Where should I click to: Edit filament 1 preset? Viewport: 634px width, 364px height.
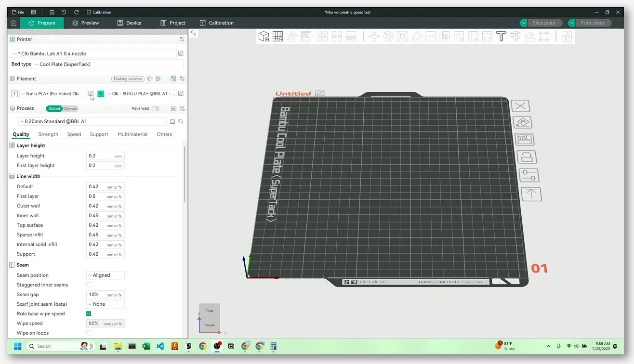91,94
